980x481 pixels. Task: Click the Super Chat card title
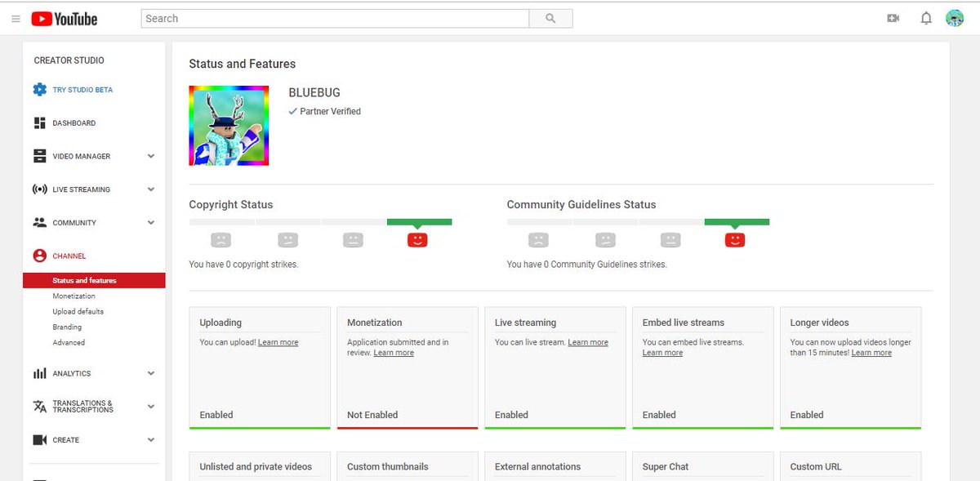tap(666, 467)
